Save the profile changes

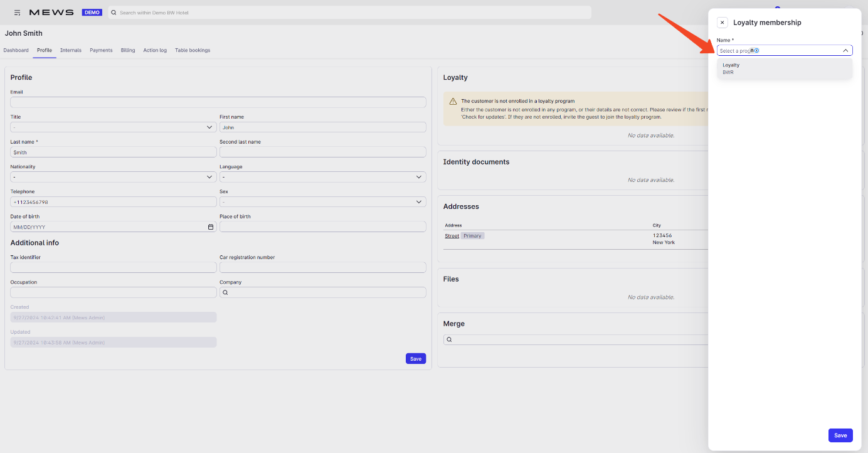click(415, 358)
